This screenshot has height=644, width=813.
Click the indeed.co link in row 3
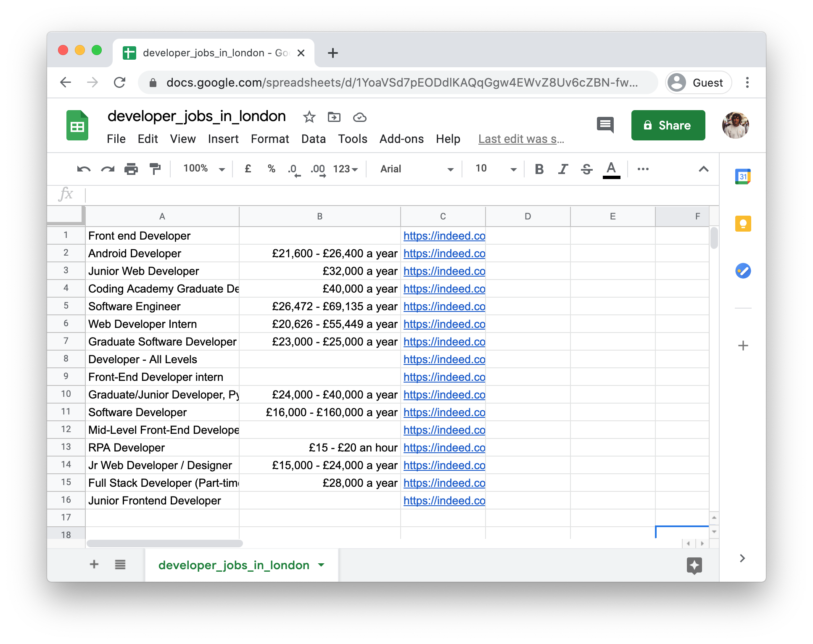(443, 271)
